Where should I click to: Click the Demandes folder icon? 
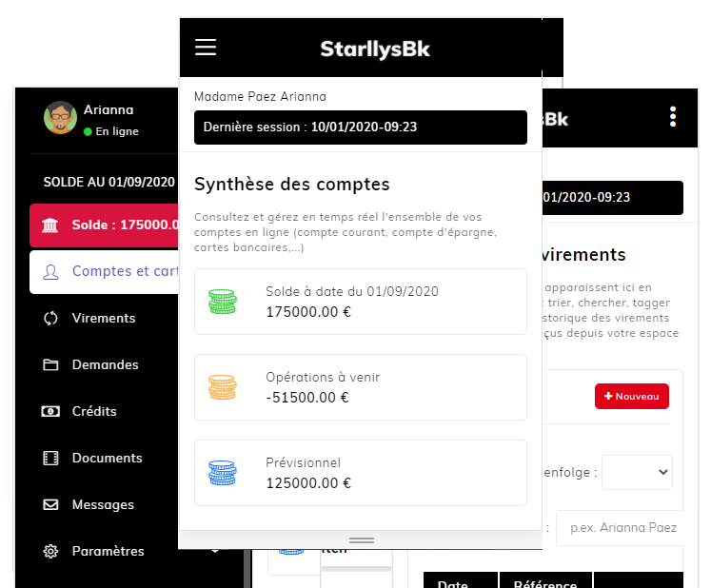point(51,365)
